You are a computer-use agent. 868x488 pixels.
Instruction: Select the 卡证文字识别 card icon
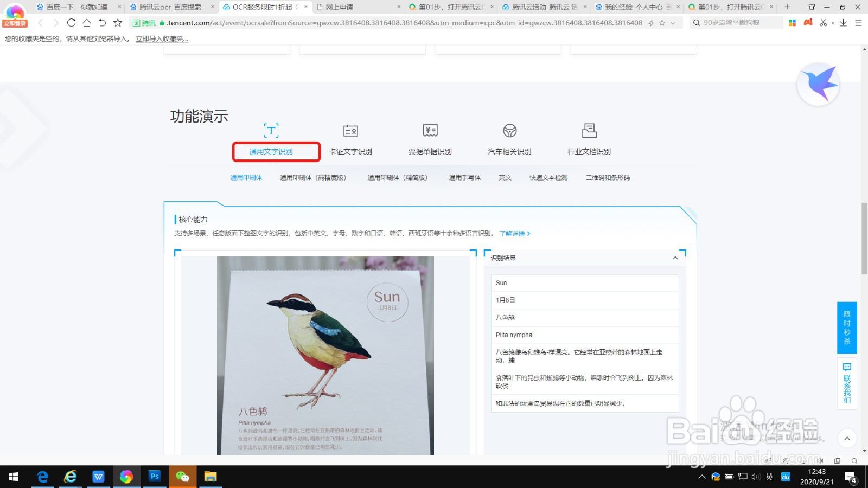(350, 130)
